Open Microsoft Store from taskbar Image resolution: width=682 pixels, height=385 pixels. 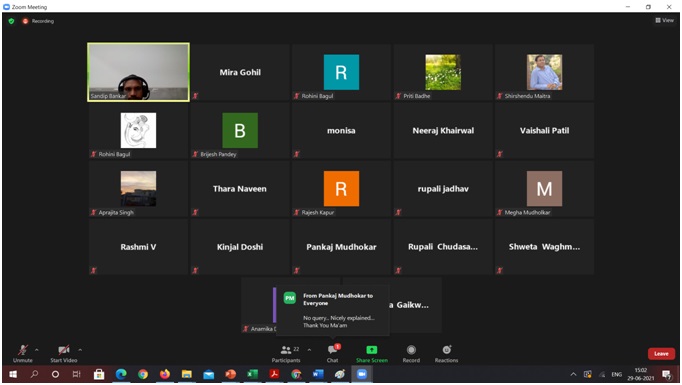(99, 374)
